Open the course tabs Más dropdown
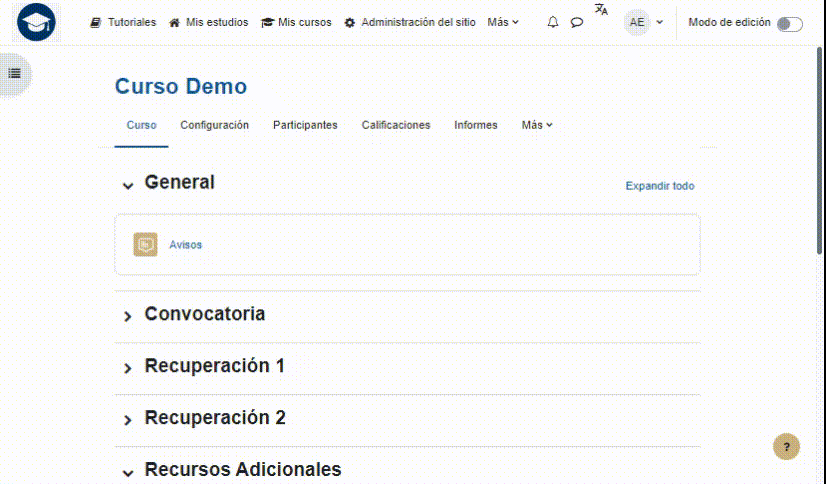826x484 pixels. coord(537,125)
